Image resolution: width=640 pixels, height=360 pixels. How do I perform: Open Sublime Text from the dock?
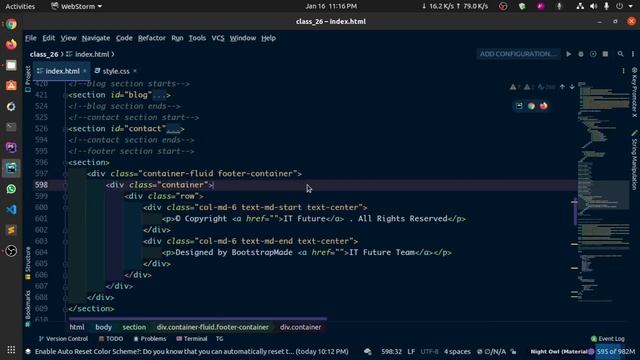click(11, 230)
